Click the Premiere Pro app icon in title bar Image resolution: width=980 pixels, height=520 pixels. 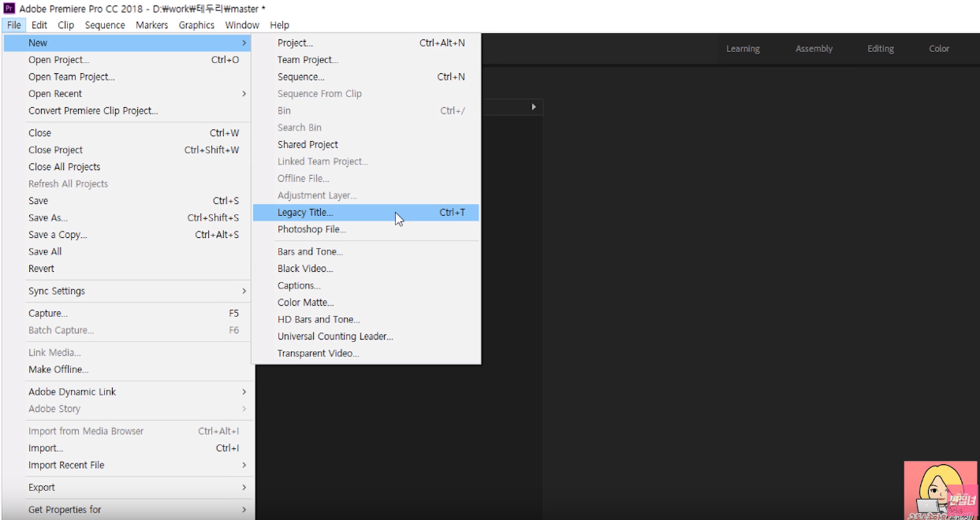coord(9,8)
